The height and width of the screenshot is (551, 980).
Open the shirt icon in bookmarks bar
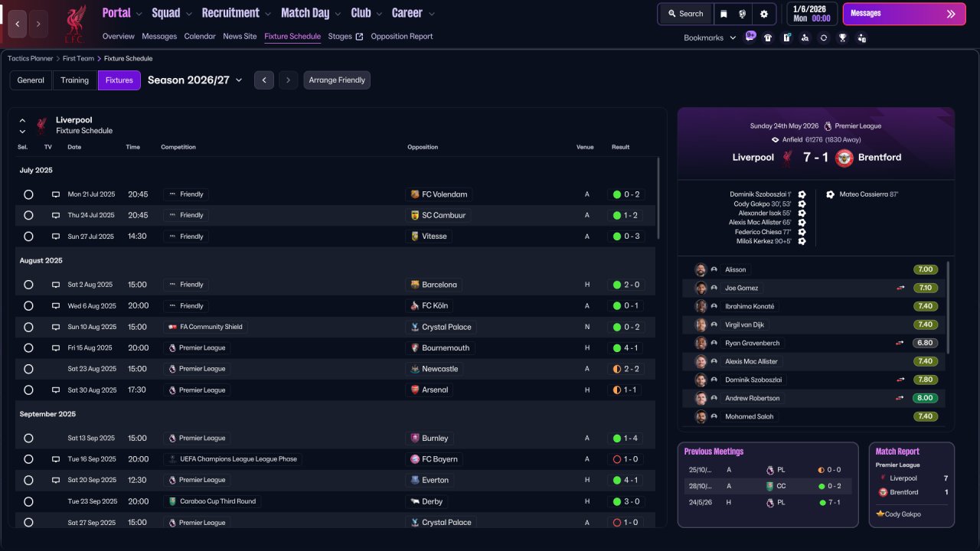click(768, 37)
